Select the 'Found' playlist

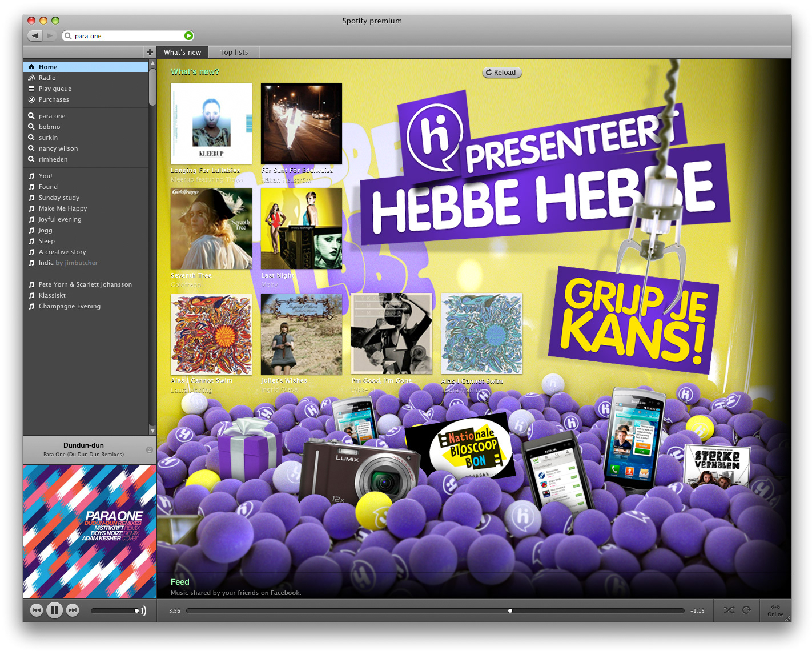[86, 187]
